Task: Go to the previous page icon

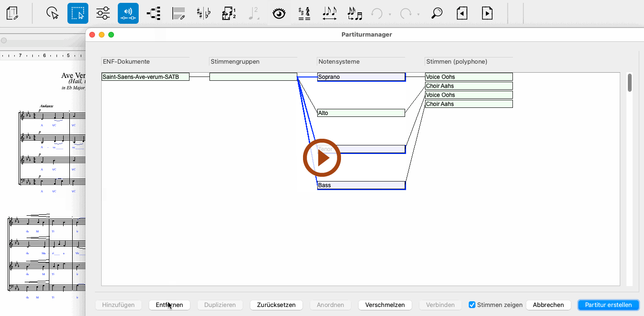Action: coord(462,13)
